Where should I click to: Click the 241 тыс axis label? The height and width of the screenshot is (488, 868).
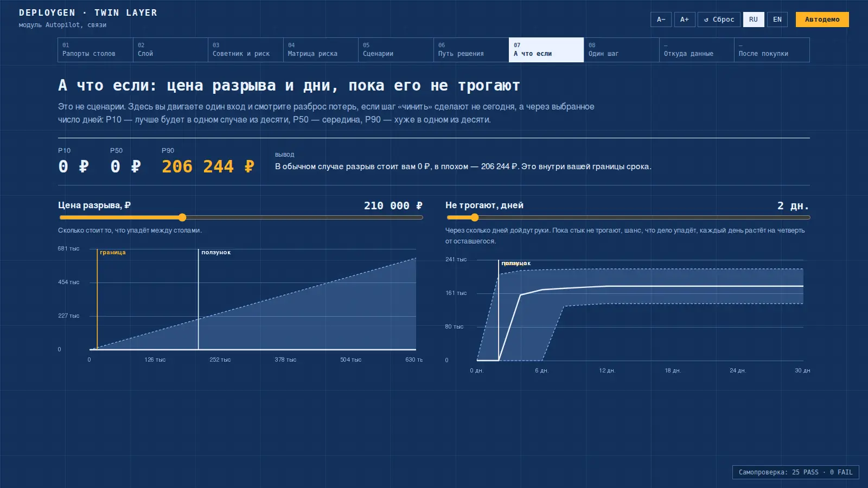[456, 260]
